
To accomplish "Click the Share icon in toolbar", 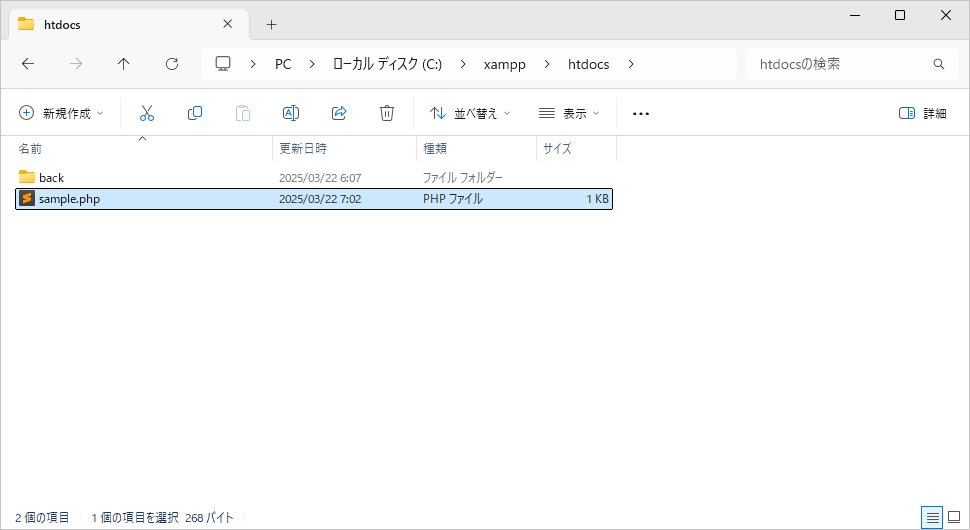I will coord(339,113).
